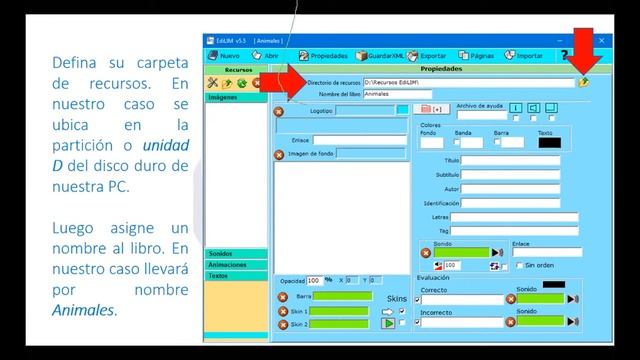The width and height of the screenshot is (640, 360).
Task: Click the yellow folder icon in Recursos panel
Action: [x=227, y=83]
